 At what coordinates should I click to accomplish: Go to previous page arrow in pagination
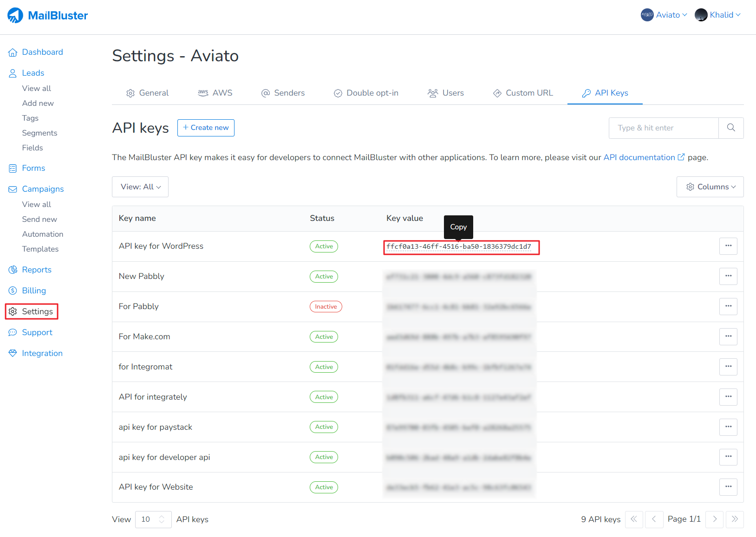(653, 519)
